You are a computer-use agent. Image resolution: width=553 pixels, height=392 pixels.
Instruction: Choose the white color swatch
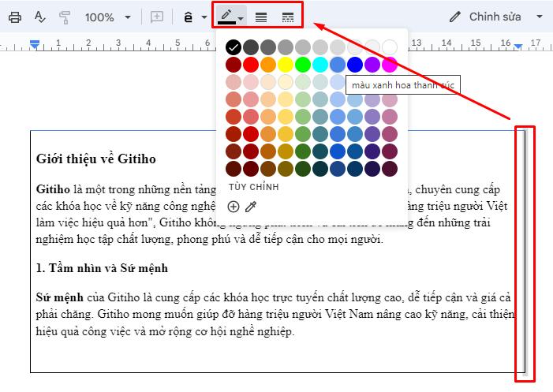click(x=390, y=47)
